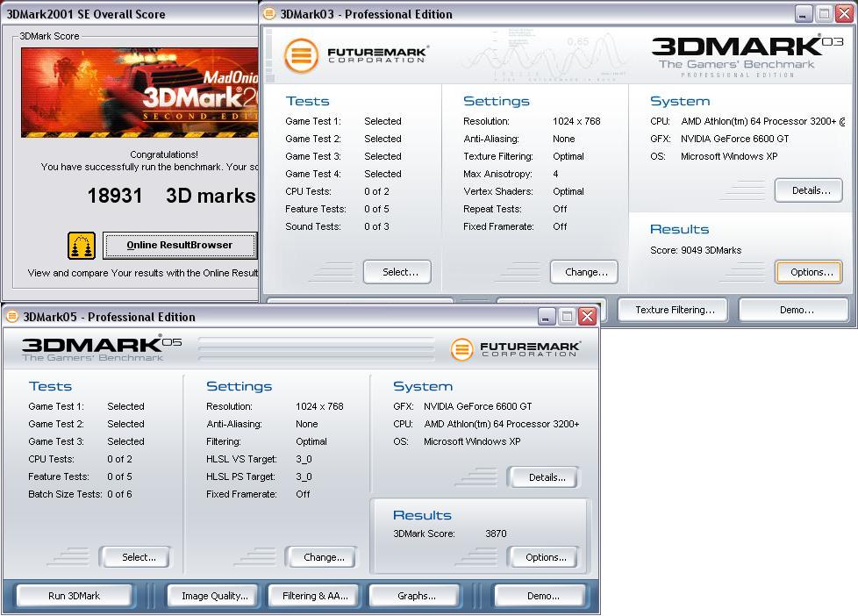Click 'Batch Size Tests:' row in 3DMark05

point(80,494)
